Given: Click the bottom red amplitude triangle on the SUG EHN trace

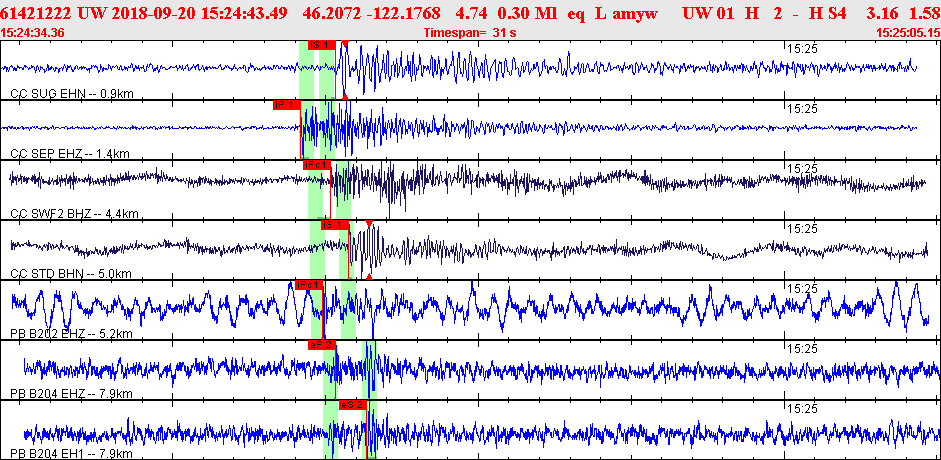Looking at the screenshot, I should pos(344,96).
